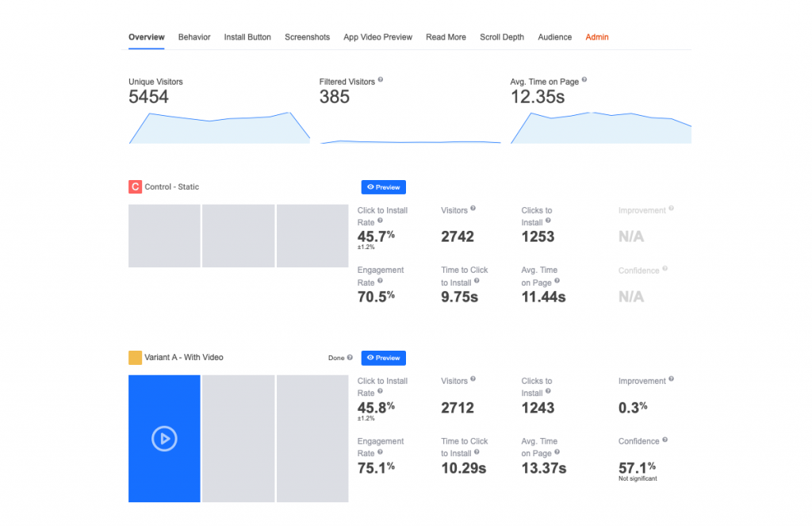Open the Read More tab
This screenshot has height=526, width=812.
pos(446,37)
